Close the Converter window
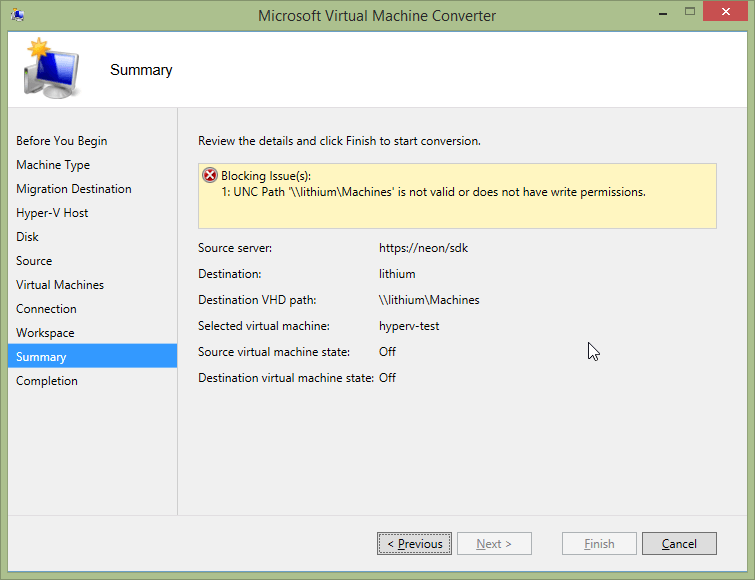Viewport: 755px width, 580px height. pyautogui.click(x=726, y=12)
